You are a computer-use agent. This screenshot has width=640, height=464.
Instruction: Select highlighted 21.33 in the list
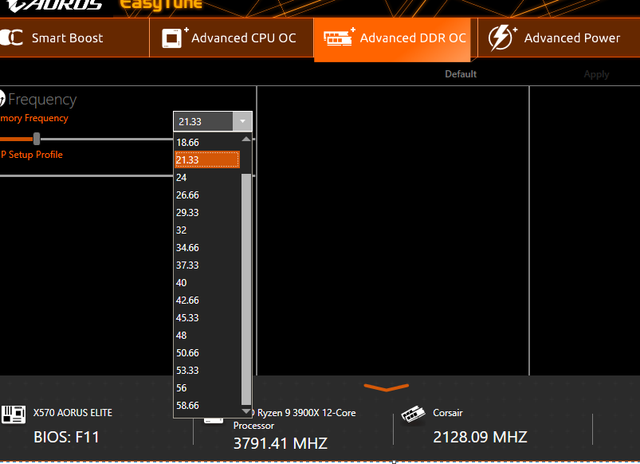click(x=207, y=160)
